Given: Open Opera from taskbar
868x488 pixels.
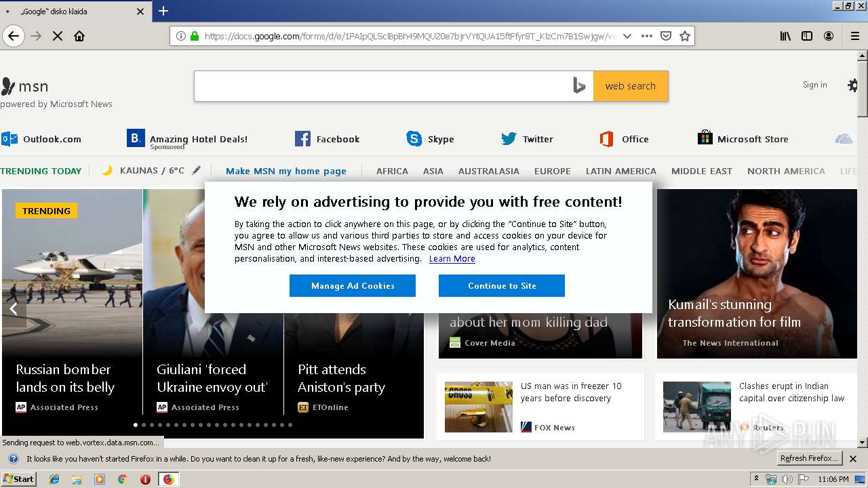Looking at the screenshot, I should pyautogui.click(x=145, y=479).
